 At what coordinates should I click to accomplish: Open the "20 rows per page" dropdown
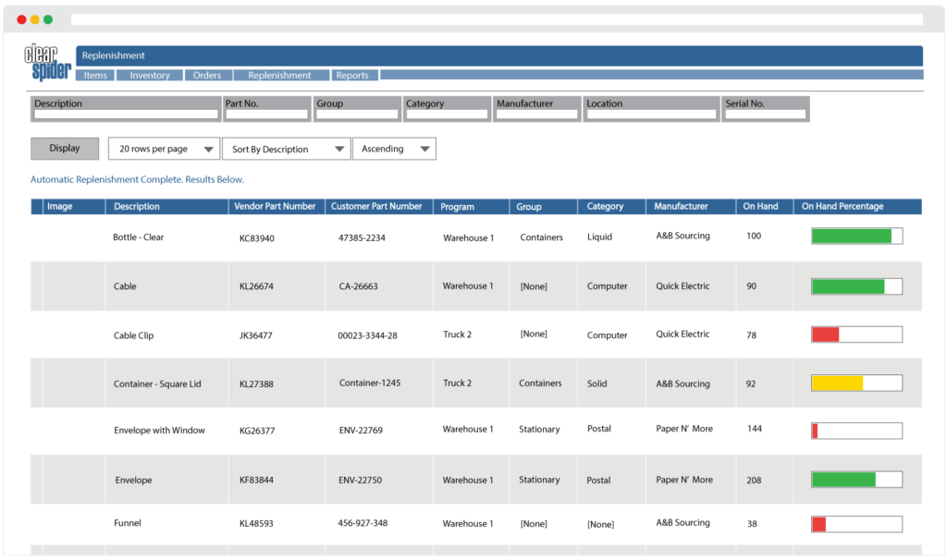pos(164,148)
